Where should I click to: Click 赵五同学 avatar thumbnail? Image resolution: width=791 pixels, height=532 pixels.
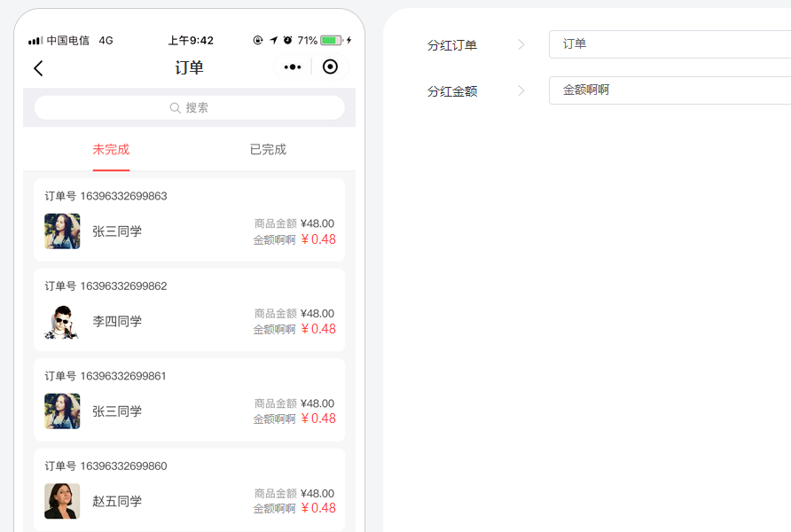click(x=62, y=501)
